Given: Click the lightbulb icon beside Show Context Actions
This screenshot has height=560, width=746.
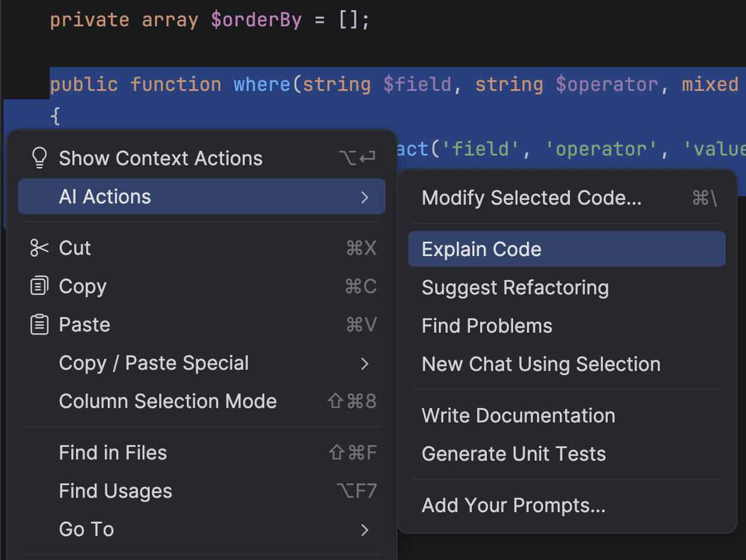Looking at the screenshot, I should [39, 157].
